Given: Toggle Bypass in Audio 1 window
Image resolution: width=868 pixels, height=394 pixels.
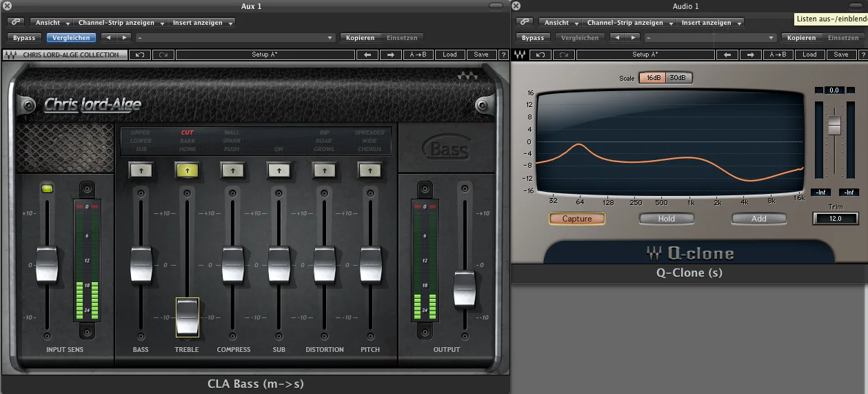Looking at the screenshot, I should click(533, 37).
